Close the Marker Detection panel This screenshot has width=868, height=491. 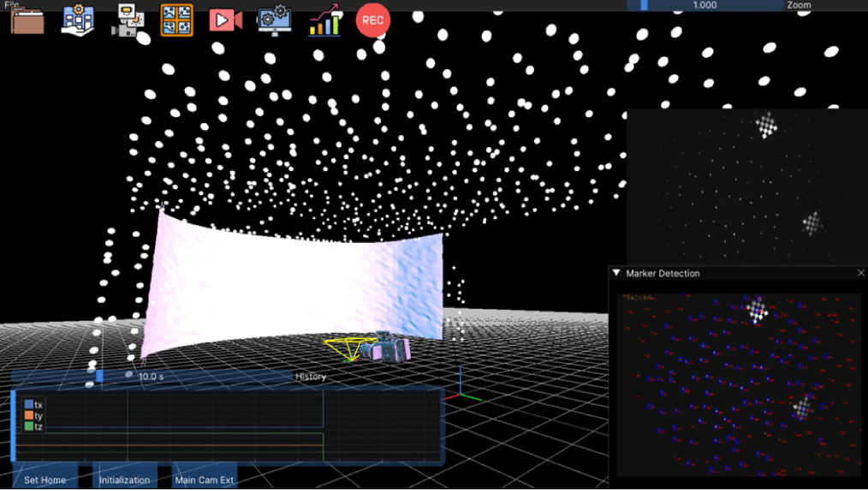[861, 273]
